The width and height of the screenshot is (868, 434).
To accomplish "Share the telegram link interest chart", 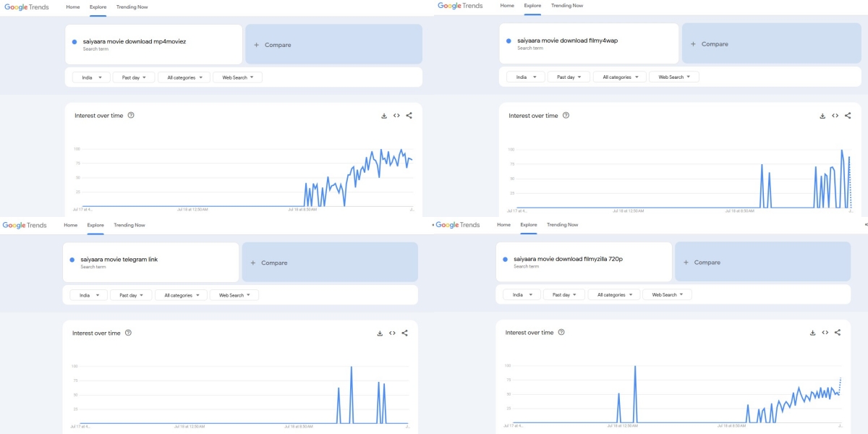I will click(x=404, y=333).
